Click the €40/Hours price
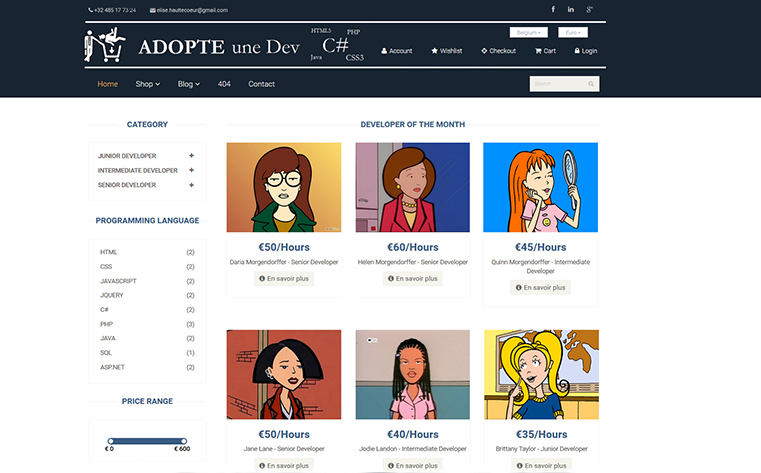The height and width of the screenshot is (473, 761). point(413,435)
